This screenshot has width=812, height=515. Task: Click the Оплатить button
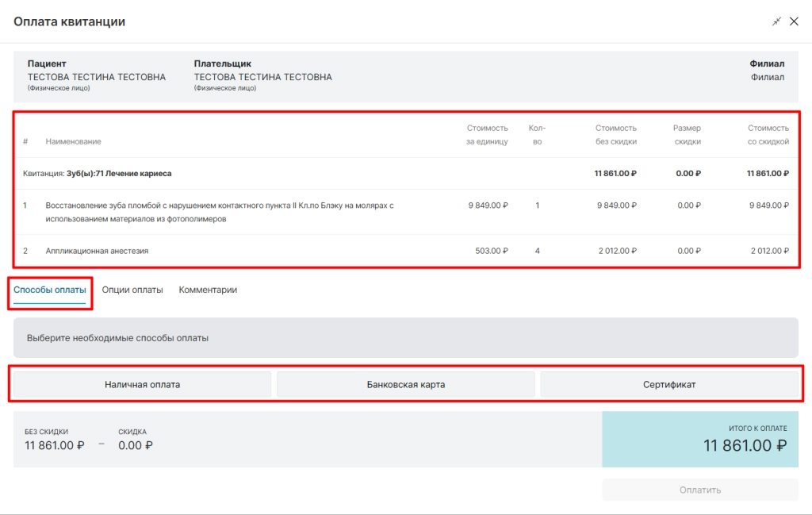point(700,490)
